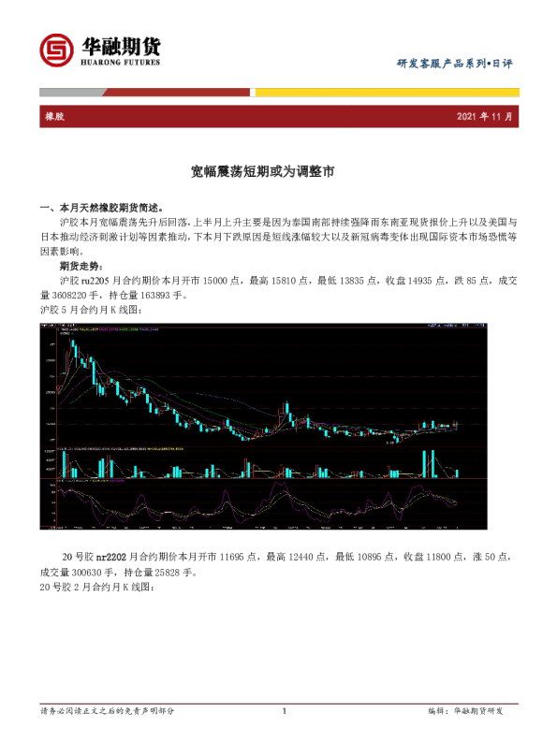Viewport: 557px width, 756px height.
Task: Click the caption 沪胶5月合约月K线图
Action: tap(91, 310)
